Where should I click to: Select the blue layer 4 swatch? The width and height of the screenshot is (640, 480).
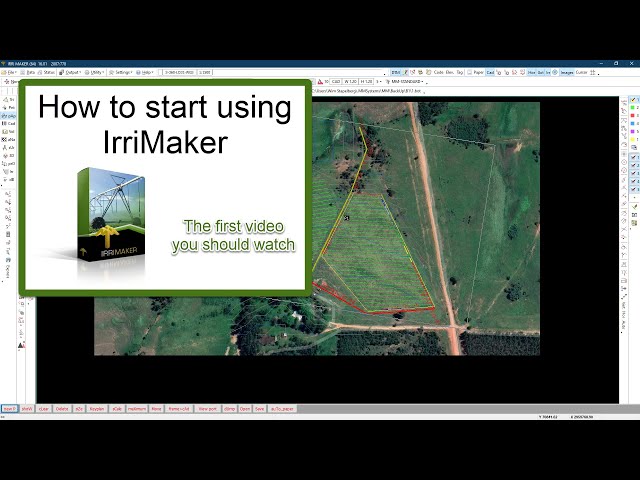coord(634,123)
